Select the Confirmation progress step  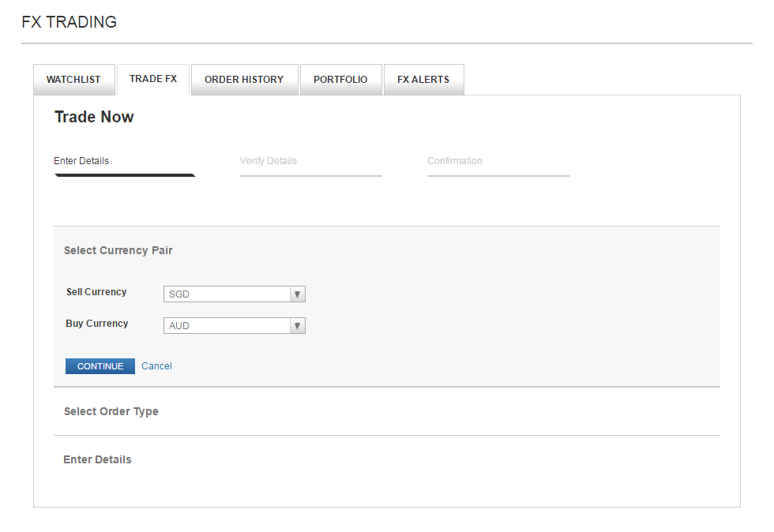click(455, 161)
